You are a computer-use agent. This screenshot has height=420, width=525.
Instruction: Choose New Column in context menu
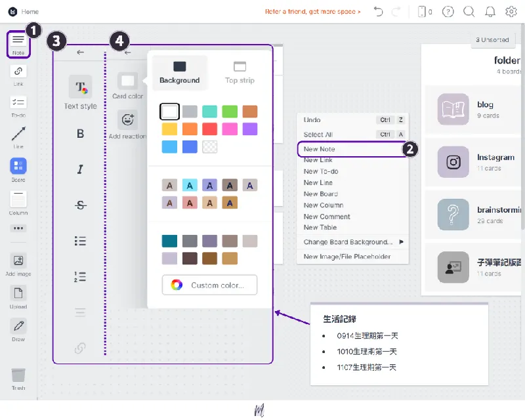tap(353, 205)
